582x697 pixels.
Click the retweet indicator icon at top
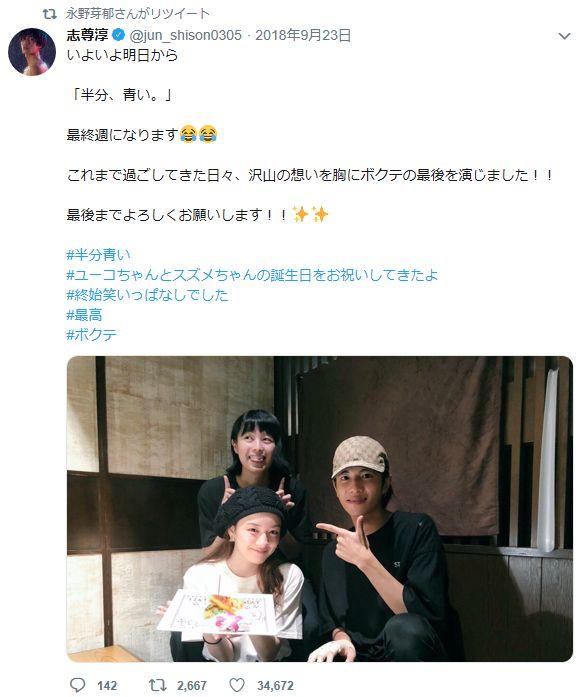(x=50, y=14)
